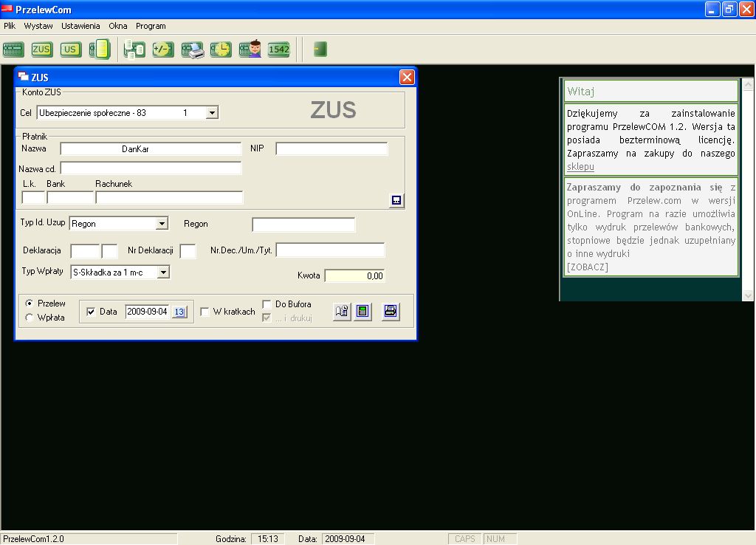The image size is (756, 545).
Task: Select the Przelew radio button
Action: [x=30, y=304]
